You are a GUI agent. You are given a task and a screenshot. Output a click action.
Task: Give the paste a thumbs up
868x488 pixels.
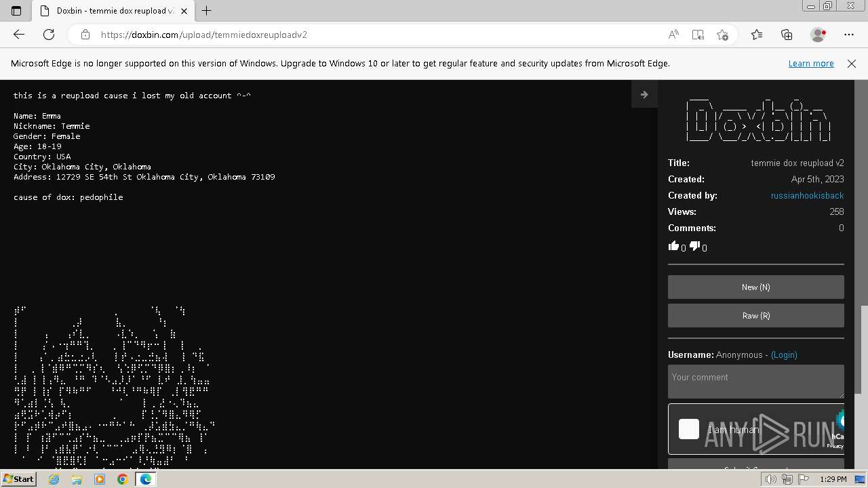(673, 246)
